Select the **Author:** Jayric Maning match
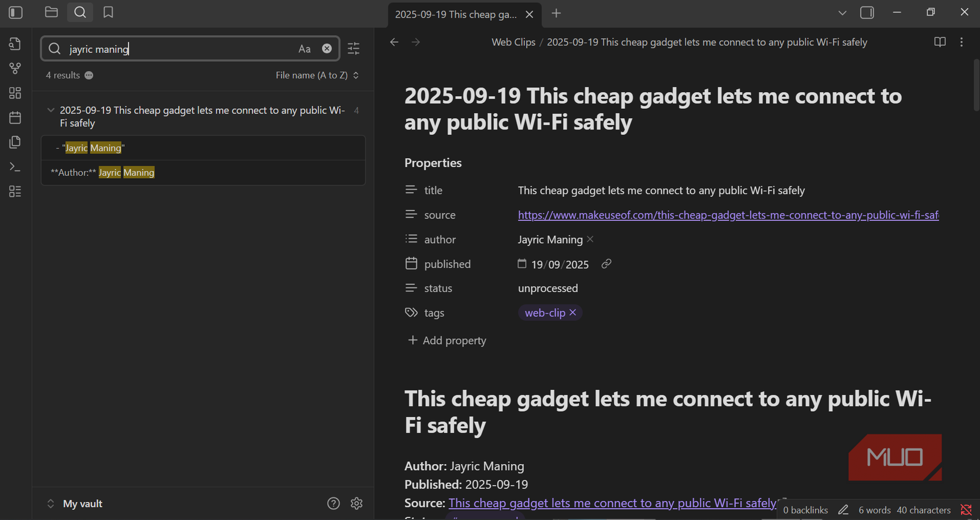Screen dimensions: 980x520 point(203,172)
